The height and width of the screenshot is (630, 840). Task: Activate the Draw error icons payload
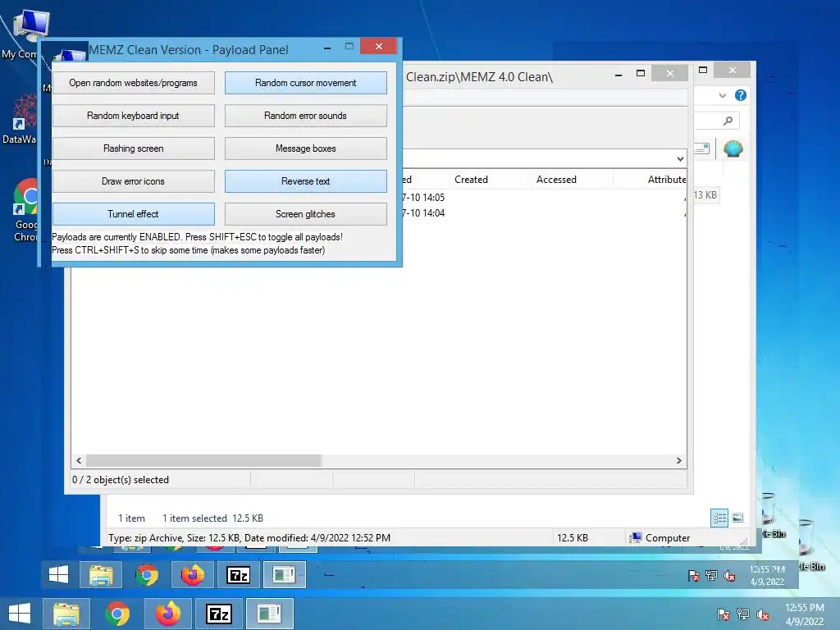pyautogui.click(x=134, y=181)
